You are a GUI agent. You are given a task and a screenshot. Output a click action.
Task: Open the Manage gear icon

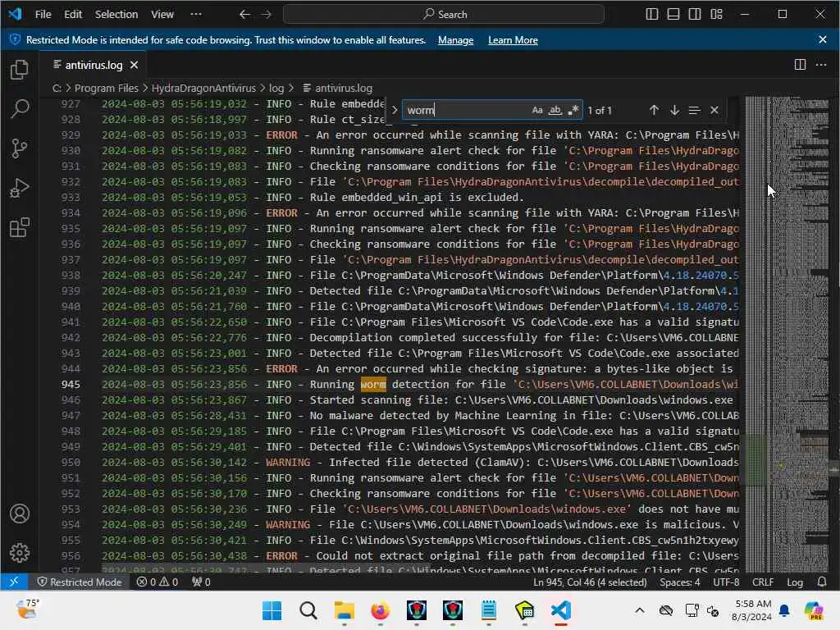point(20,552)
